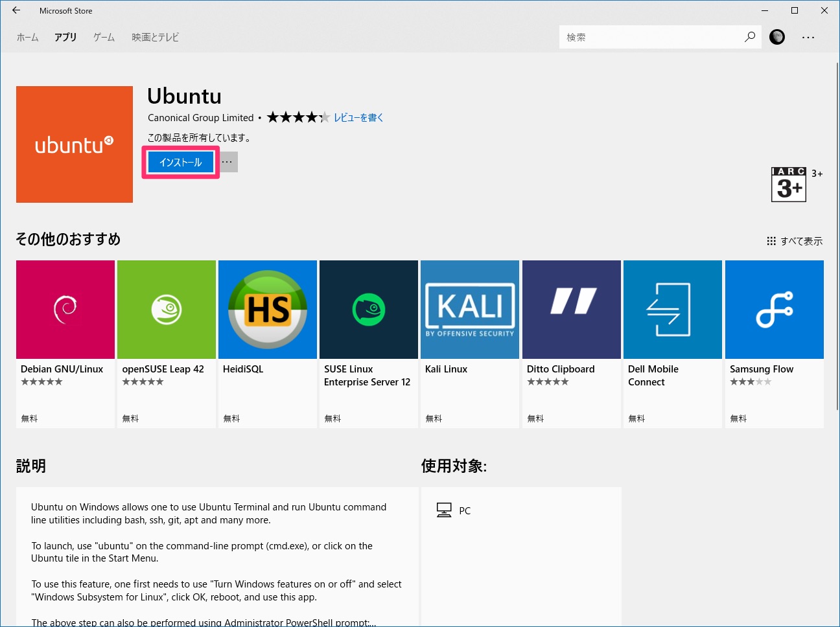This screenshot has height=627, width=840.
Task: Click この製品を所有しています text
Action: [x=200, y=137]
